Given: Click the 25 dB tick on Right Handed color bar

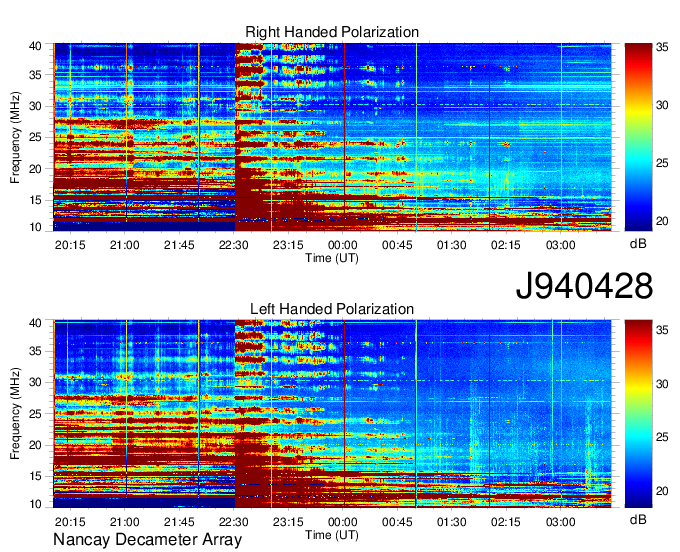Looking at the screenshot, I should [662, 163].
